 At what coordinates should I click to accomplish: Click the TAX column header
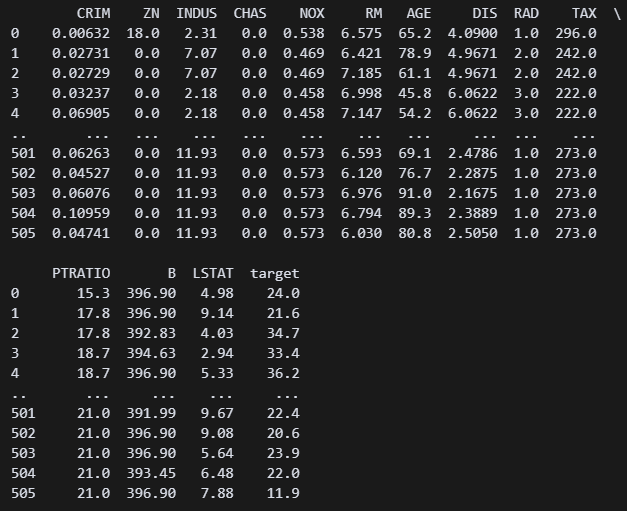(584, 13)
